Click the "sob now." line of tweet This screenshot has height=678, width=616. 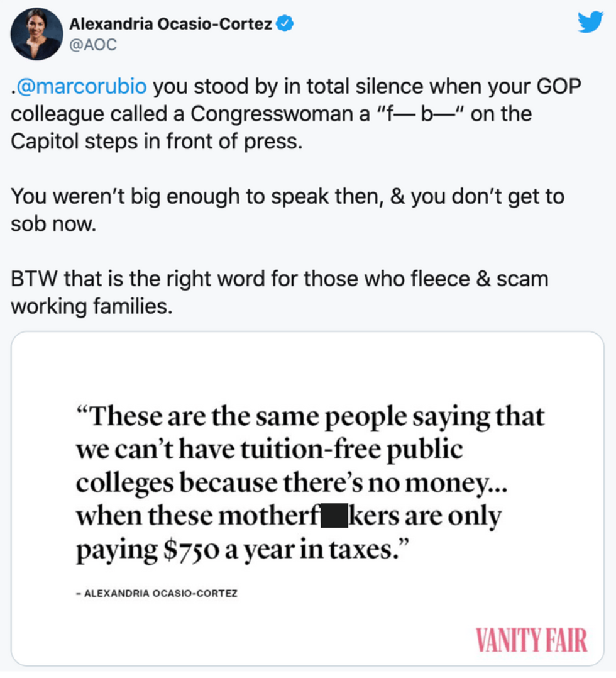53,224
